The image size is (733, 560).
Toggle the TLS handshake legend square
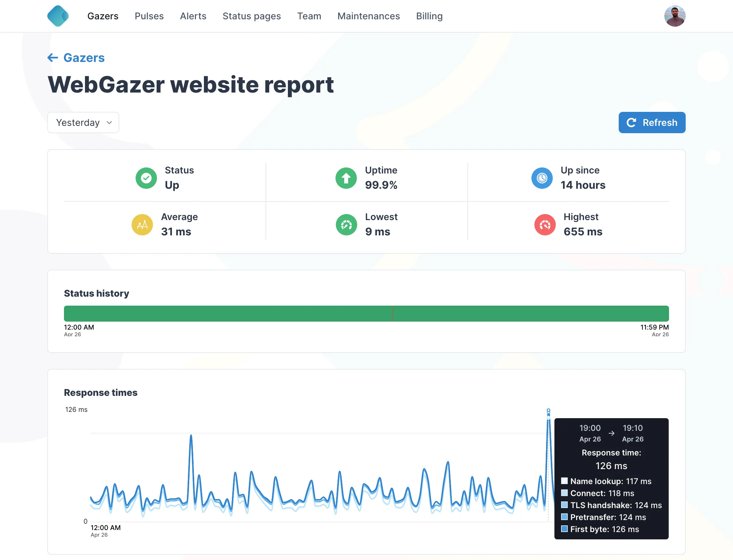564,505
